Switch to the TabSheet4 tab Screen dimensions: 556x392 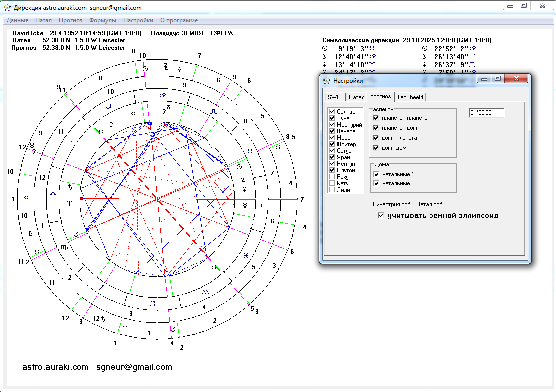click(410, 97)
